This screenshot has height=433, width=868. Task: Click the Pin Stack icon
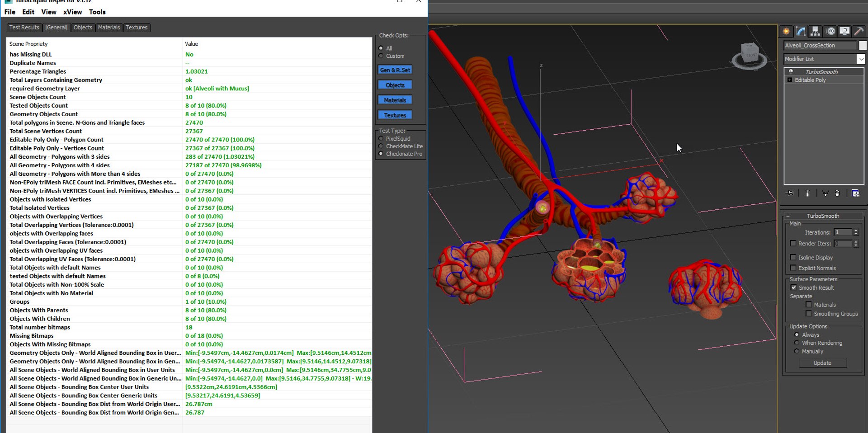tap(790, 193)
